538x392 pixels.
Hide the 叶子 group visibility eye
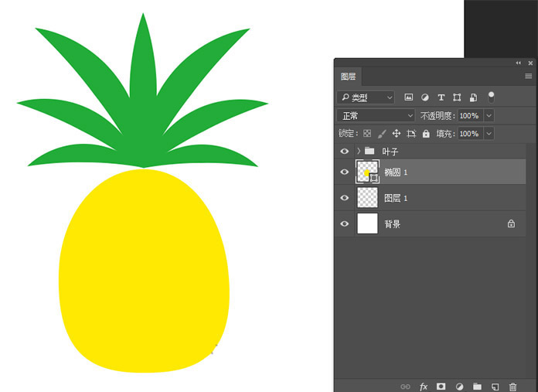pos(345,151)
